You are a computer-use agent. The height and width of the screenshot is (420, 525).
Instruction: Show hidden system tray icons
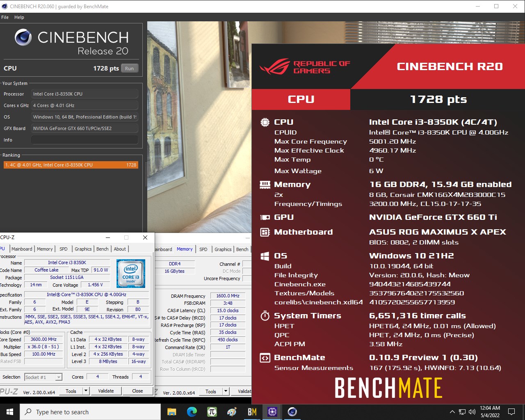click(x=452, y=412)
